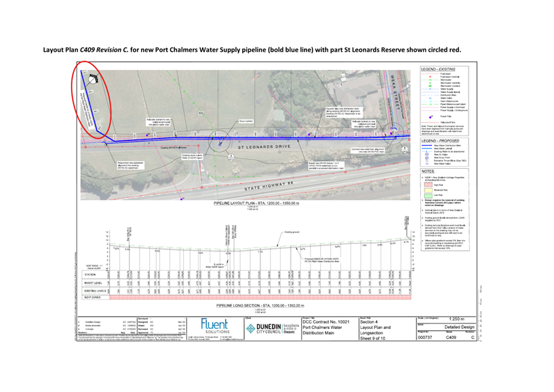Click the 'WEKA STREET' road label
This screenshot has width=554, height=392.
[x=396, y=92]
